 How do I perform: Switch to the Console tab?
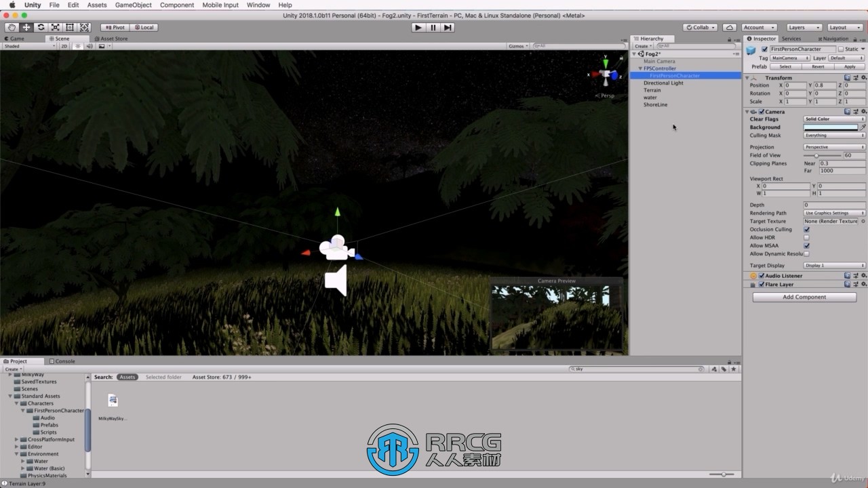[x=62, y=361]
